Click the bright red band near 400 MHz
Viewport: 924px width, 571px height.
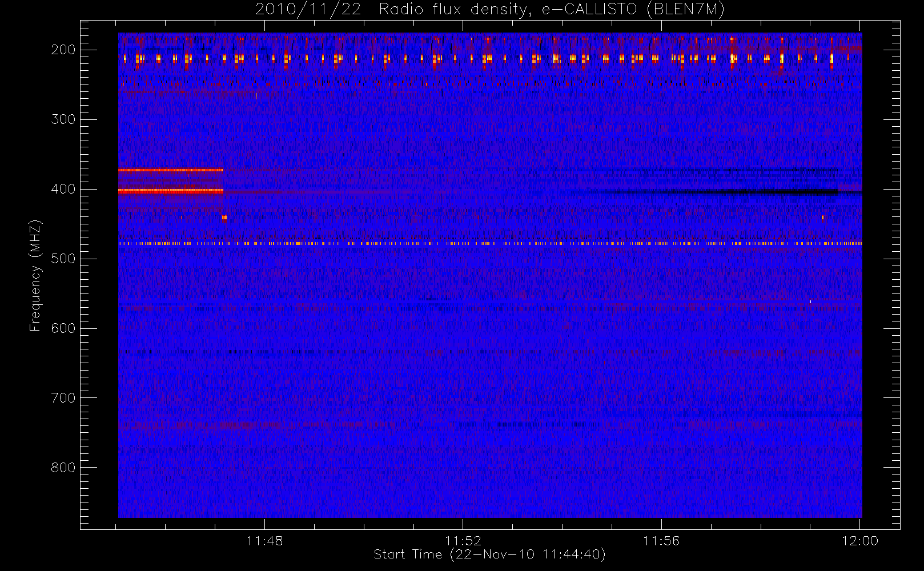click(171, 191)
